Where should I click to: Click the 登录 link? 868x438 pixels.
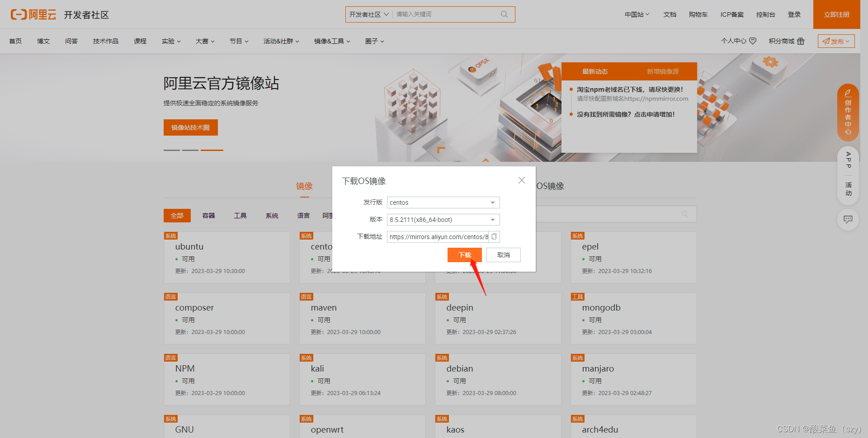pos(794,14)
